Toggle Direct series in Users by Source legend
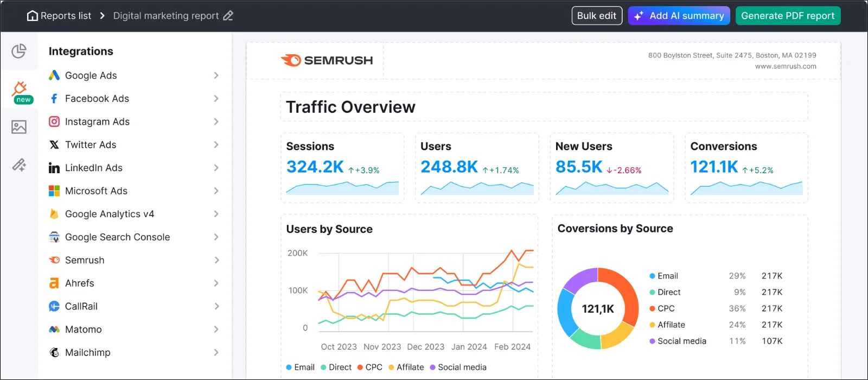Viewport: 868px width, 380px height. pyautogui.click(x=336, y=368)
